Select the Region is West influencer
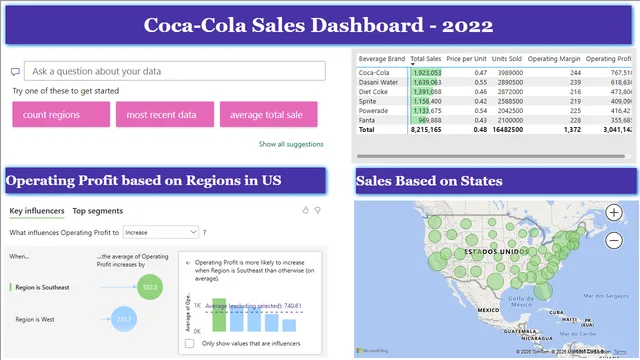The image size is (640, 360). pyautogui.click(x=35, y=320)
